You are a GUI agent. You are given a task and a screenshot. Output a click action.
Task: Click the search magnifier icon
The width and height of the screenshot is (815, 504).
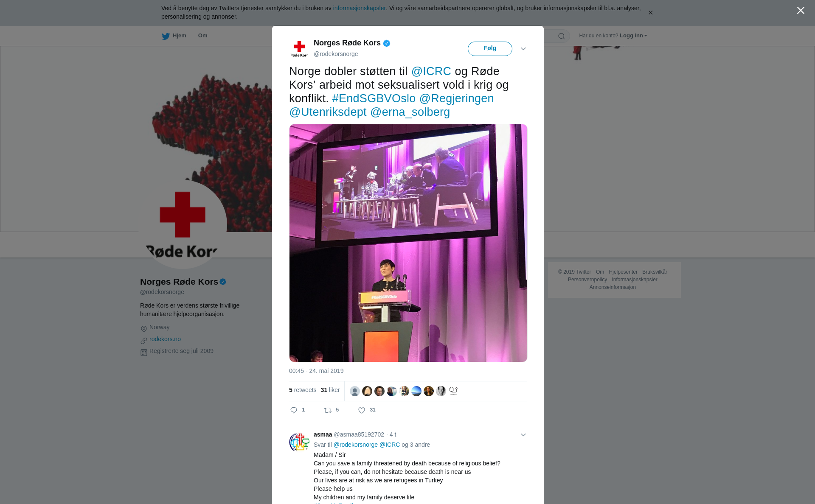coord(562,36)
